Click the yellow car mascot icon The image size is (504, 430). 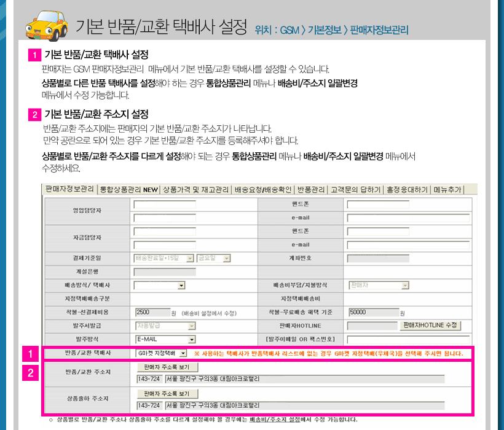click(45, 24)
